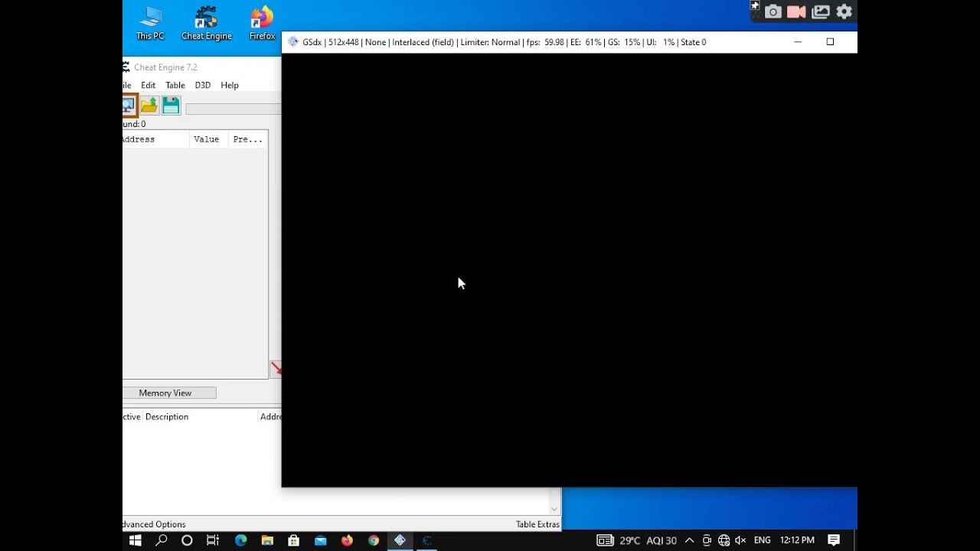Click the save floppy disk icon in Cheat Engine
Image resolution: width=980 pixels, height=551 pixels.
171,106
